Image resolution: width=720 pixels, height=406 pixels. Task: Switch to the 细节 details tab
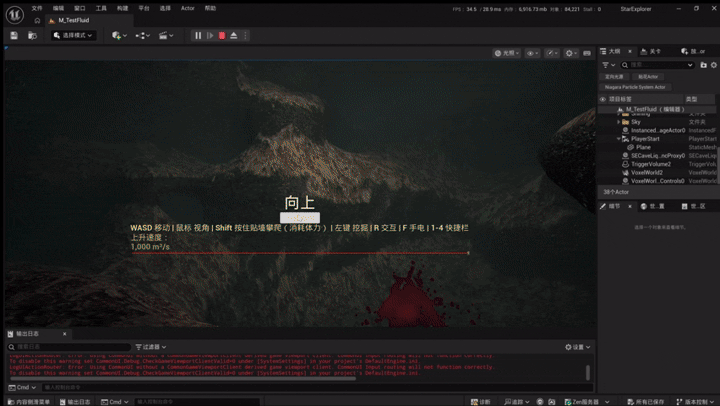point(614,206)
